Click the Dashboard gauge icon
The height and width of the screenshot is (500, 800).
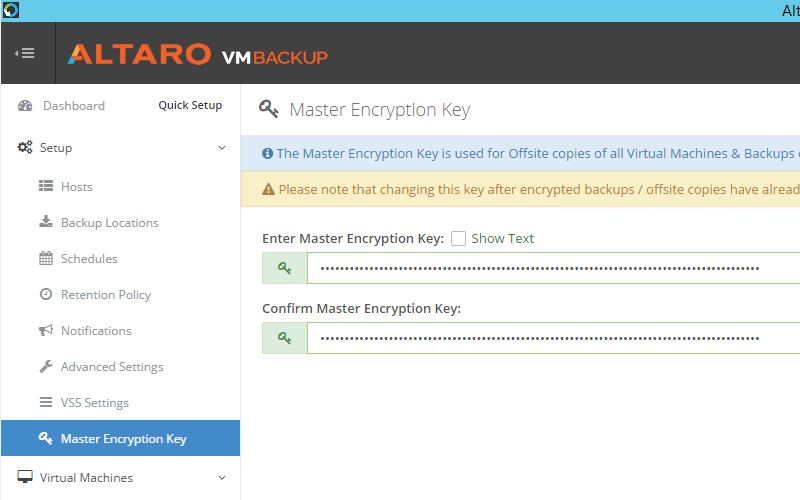(x=25, y=106)
